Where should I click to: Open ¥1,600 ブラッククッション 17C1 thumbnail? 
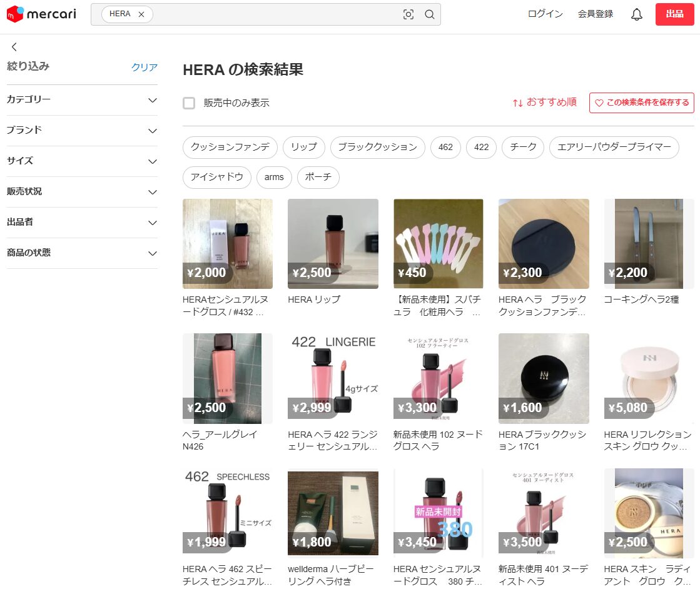click(544, 378)
